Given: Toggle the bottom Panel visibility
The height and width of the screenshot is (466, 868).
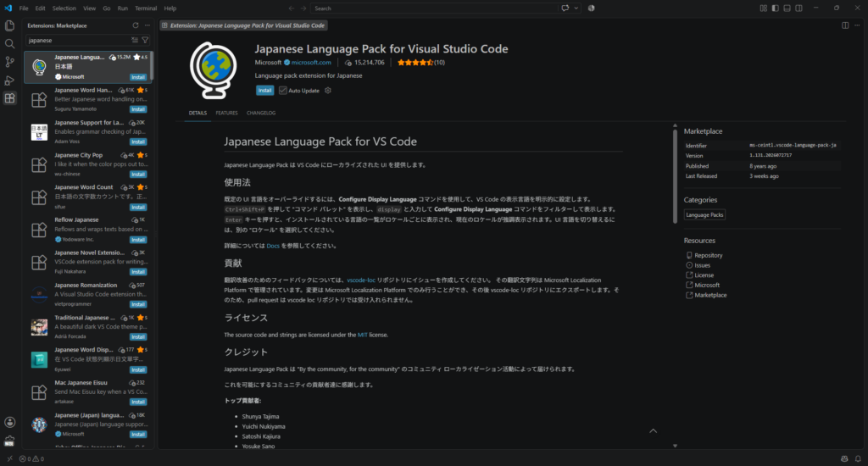Looking at the screenshot, I should tap(787, 8).
